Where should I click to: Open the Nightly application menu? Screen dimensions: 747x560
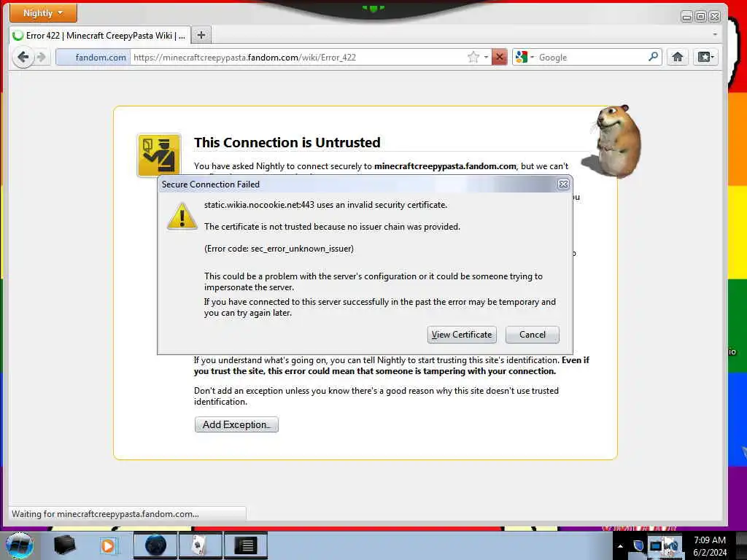pyautogui.click(x=43, y=13)
